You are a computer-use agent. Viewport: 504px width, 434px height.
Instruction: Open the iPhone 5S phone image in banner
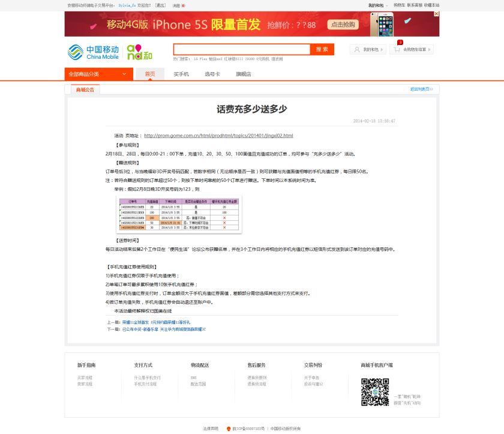(382, 25)
